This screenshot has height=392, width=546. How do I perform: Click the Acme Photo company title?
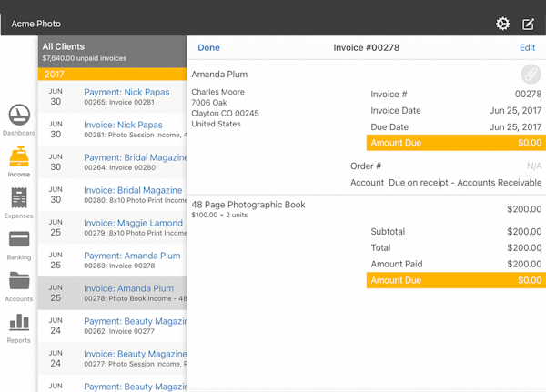click(35, 24)
